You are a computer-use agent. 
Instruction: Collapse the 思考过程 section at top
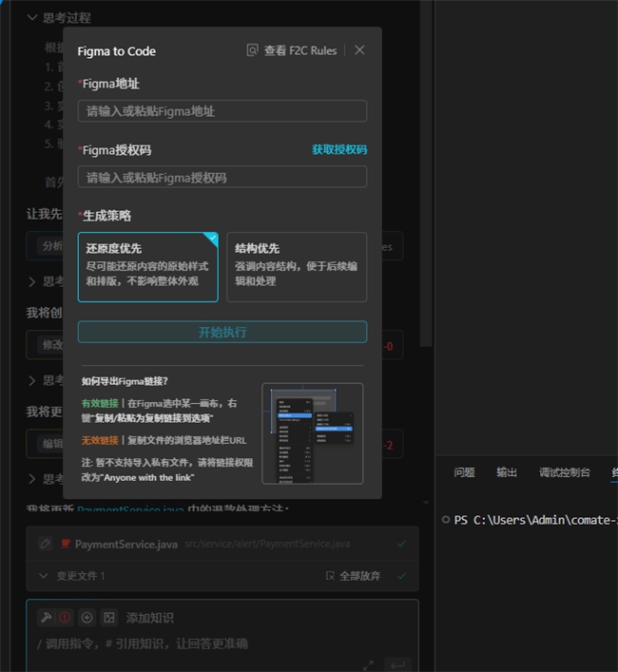click(x=32, y=17)
